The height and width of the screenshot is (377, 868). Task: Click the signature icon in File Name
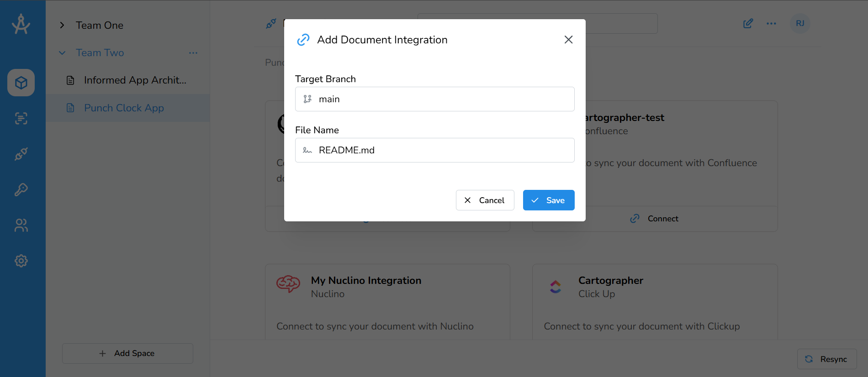coord(307,150)
